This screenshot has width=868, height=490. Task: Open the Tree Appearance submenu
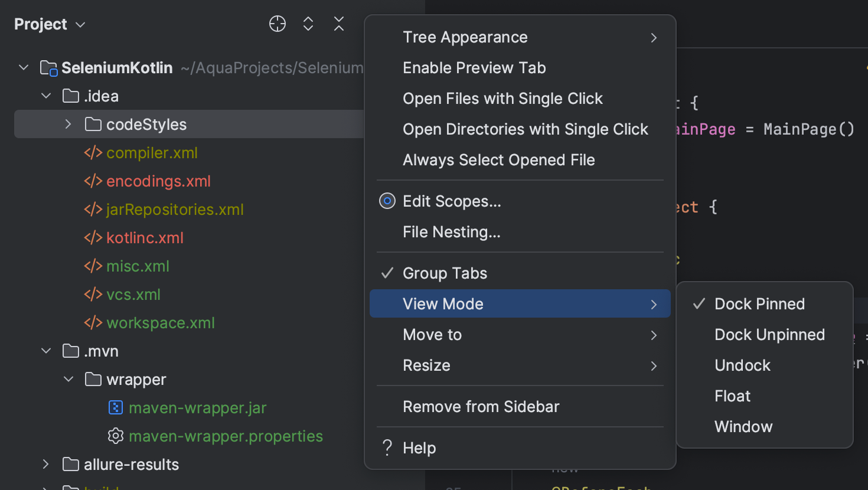(x=465, y=37)
